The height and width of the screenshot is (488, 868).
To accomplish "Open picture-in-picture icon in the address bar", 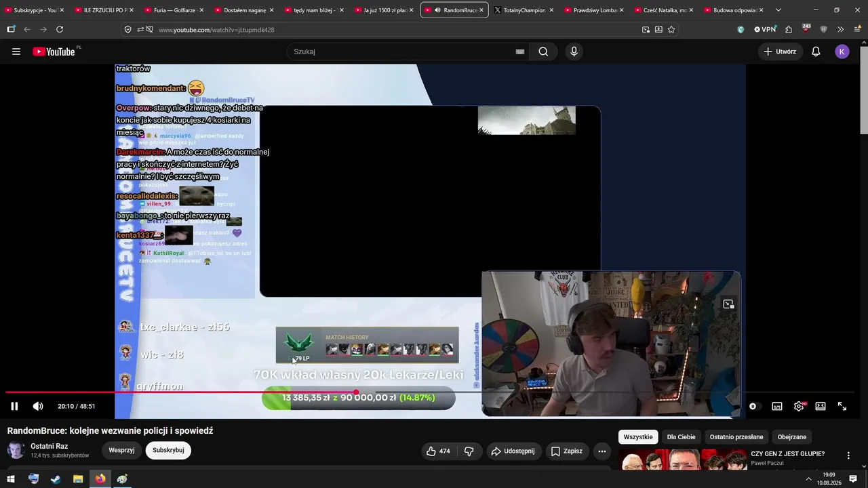I will (646, 30).
